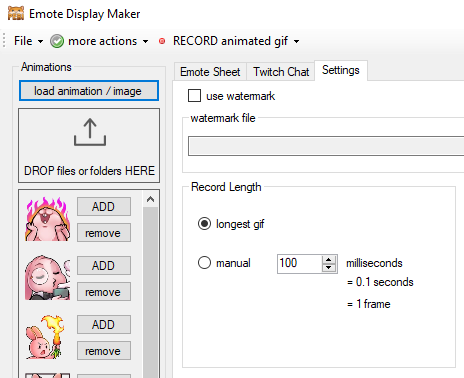Remove the flaming bunny emote
Screen dimensions: 464x378
[x=104, y=233]
